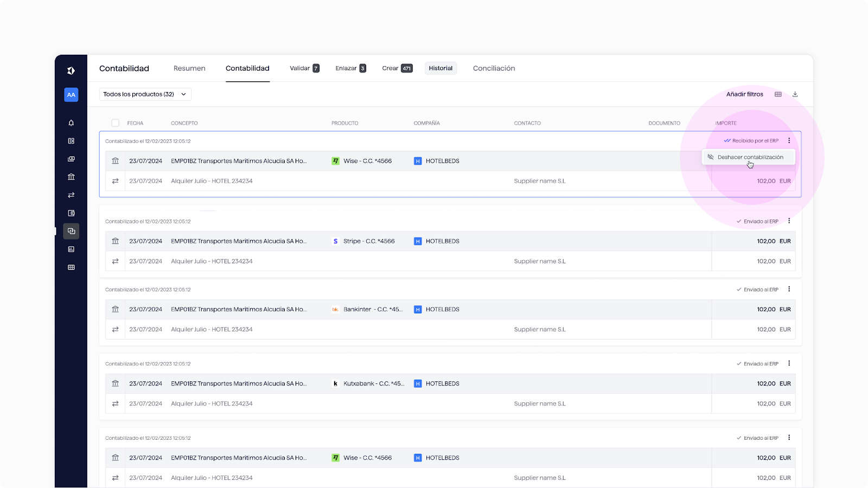The width and height of the screenshot is (868, 488).
Task: Open the chart report icon in sidebar
Action: tap(71, 249)
